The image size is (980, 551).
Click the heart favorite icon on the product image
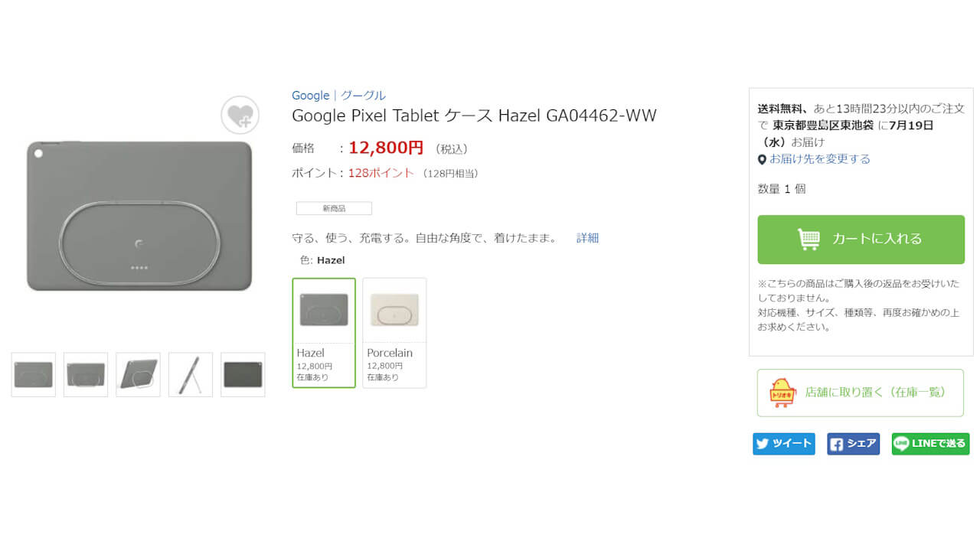pyautogui.click(x=240, y=113)
